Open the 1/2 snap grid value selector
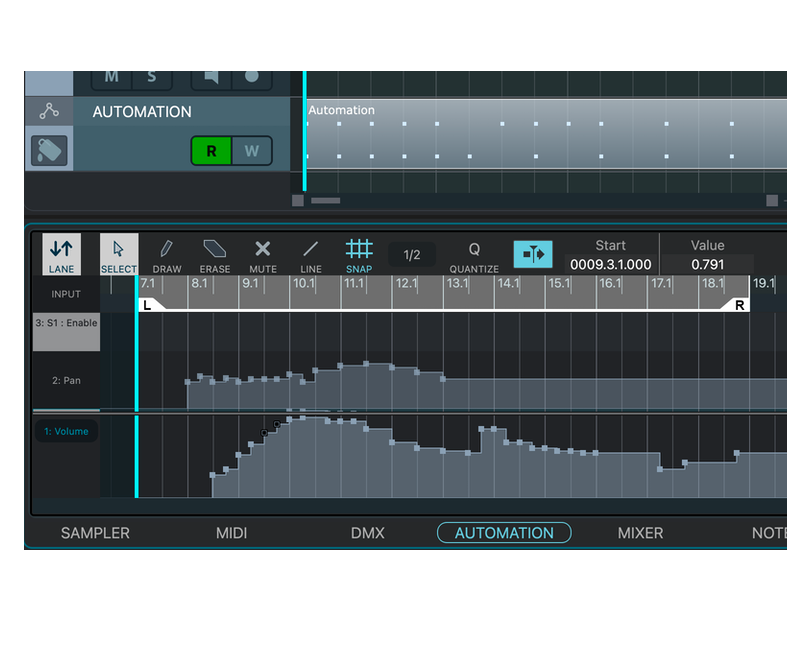808x653 pixels. (x=412, y=255)
